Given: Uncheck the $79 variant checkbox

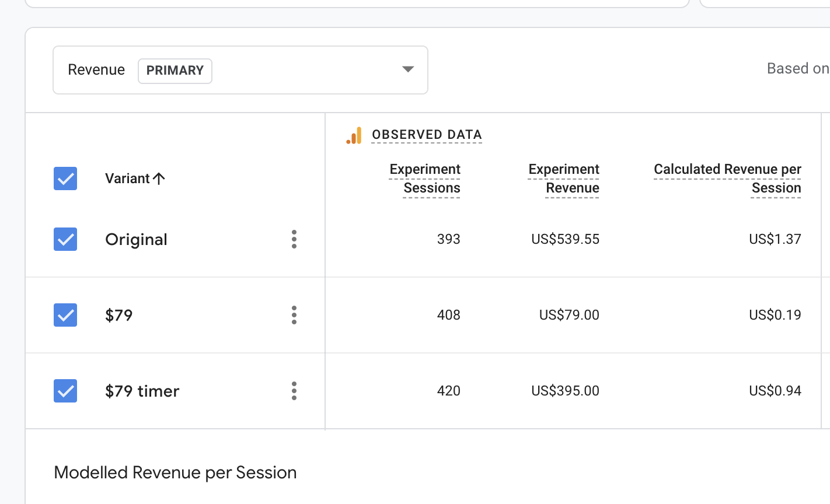Looking at the screenshot, I should [65, 315].
